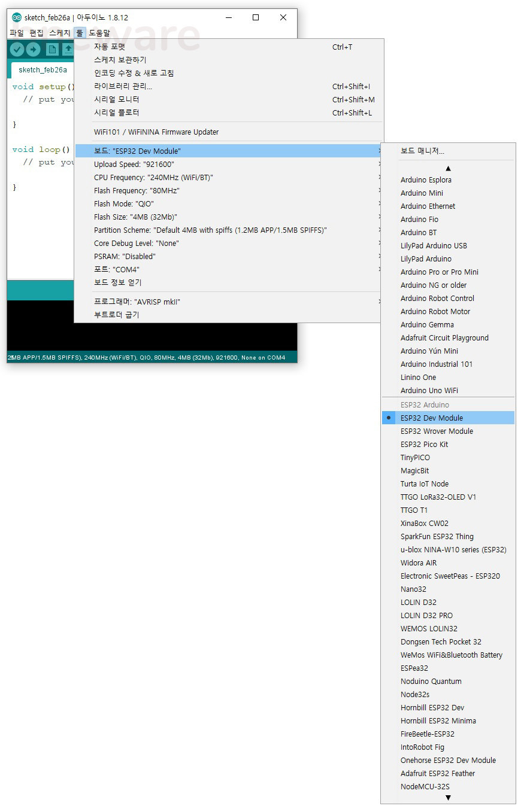Select Adafruit ESP32 Feather board
This screenshot has width=524, height=812.
(x=448, y=773)
